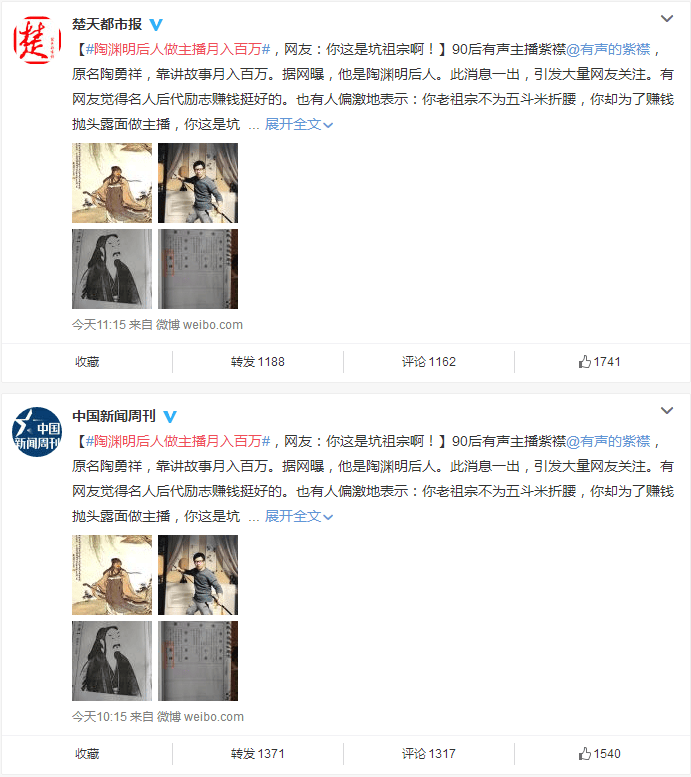The image size is (691, 777).
Task: Click the 楚天都市报 avatar logo
Action: tap(37, 40)
